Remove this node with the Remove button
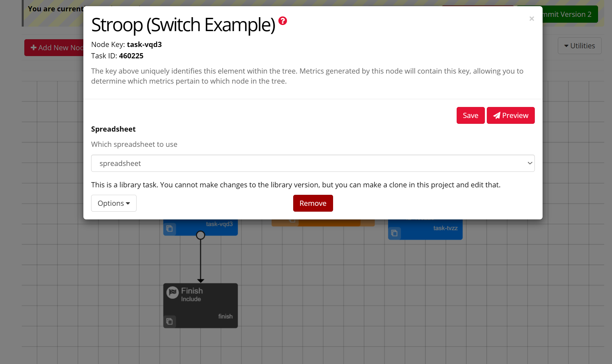This screenshot has height=364, width=612. (x=313, y=203)
